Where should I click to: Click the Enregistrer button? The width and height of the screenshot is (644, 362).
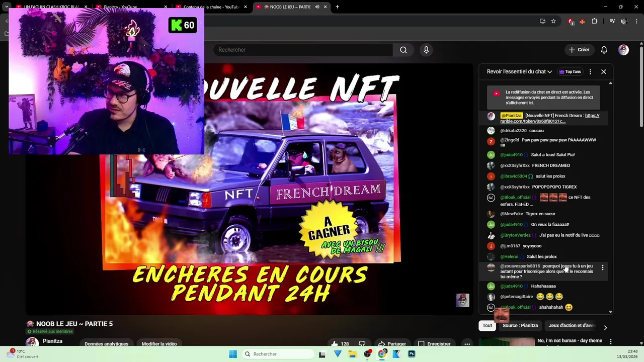[x=434, y=344]
